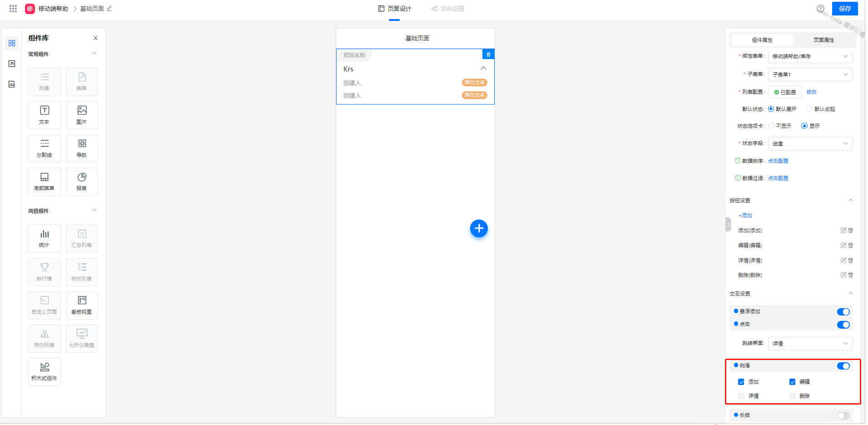This screenshot has height=425, width=868.
Task: Select the 看板视图 kanban component
Action: [x=82, y=305]
